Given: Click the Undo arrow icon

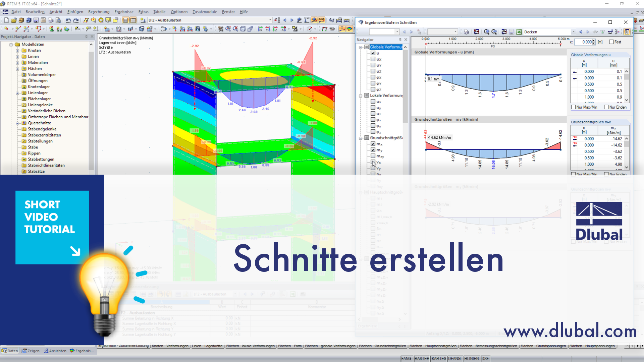Looking at the screenshot, I should pyautogui.click(x=68, y=20).
